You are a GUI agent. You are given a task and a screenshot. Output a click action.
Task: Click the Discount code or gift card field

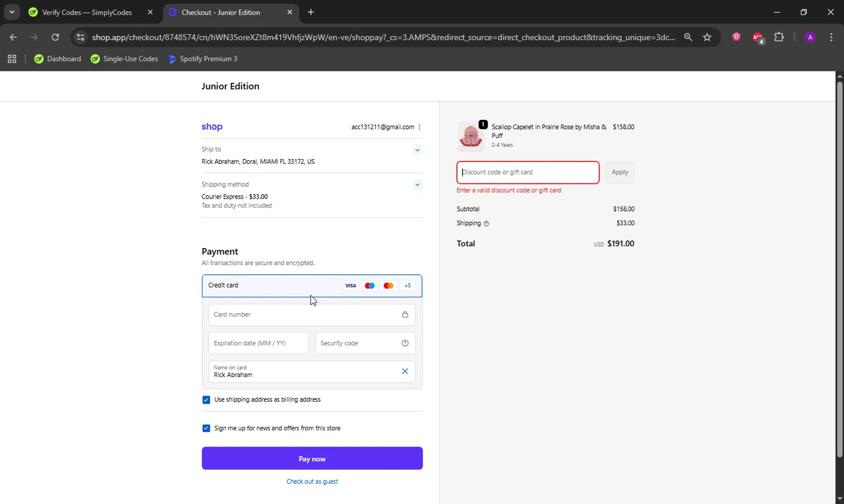(x=528, y=173)
